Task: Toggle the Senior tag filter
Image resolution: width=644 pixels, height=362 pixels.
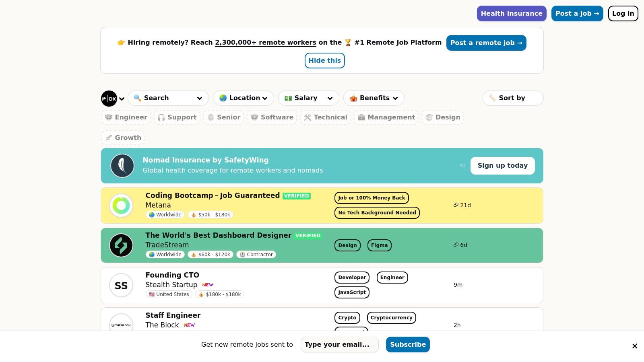Action: [x=224, y=117]
